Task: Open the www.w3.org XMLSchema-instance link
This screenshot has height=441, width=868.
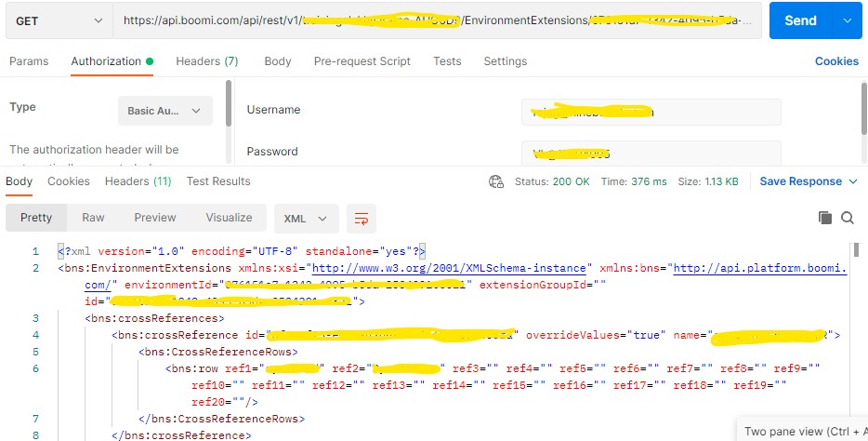Action: point(449,268)
